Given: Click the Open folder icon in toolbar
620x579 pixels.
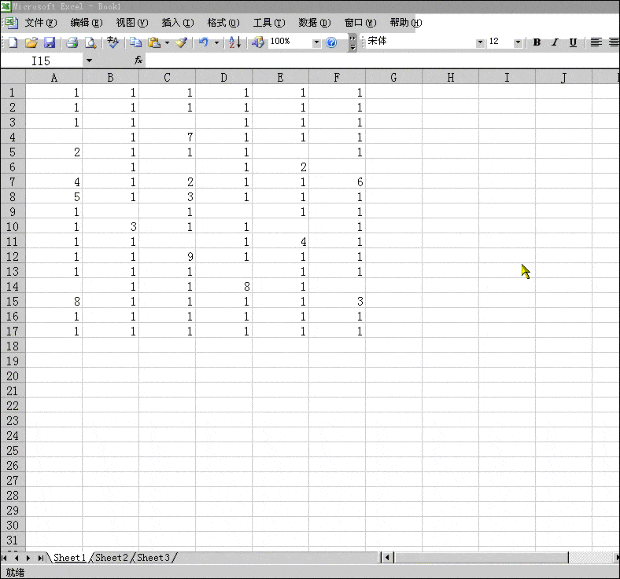Looking at the screenshot, I should (x=31, y=43).
